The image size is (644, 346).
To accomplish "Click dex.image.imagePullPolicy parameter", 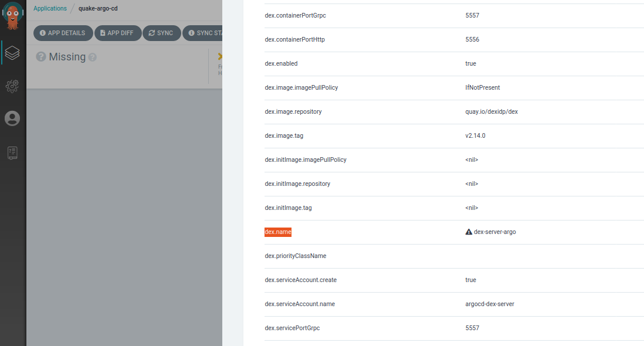I will tap(301, 87).
